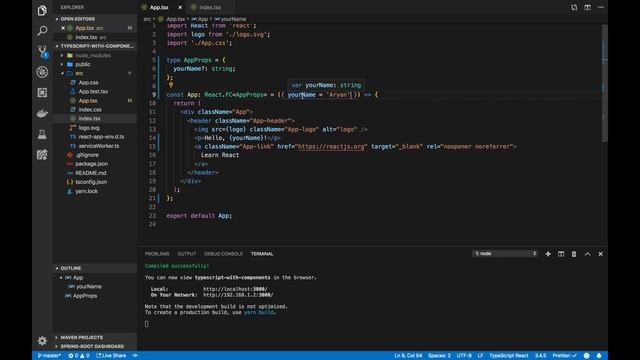Open notifications bell in status bar
This screenshot has width=640, height=360.
tap(599, 356)
